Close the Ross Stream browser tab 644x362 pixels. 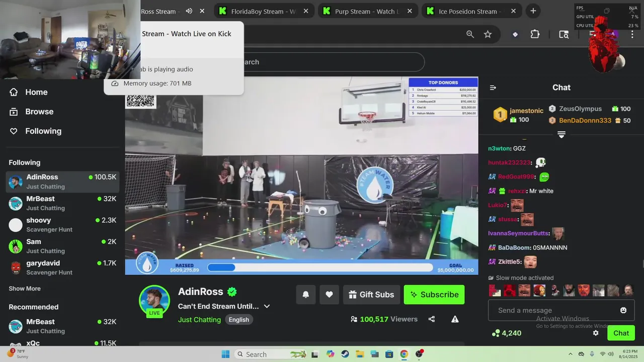click(202, 11)
